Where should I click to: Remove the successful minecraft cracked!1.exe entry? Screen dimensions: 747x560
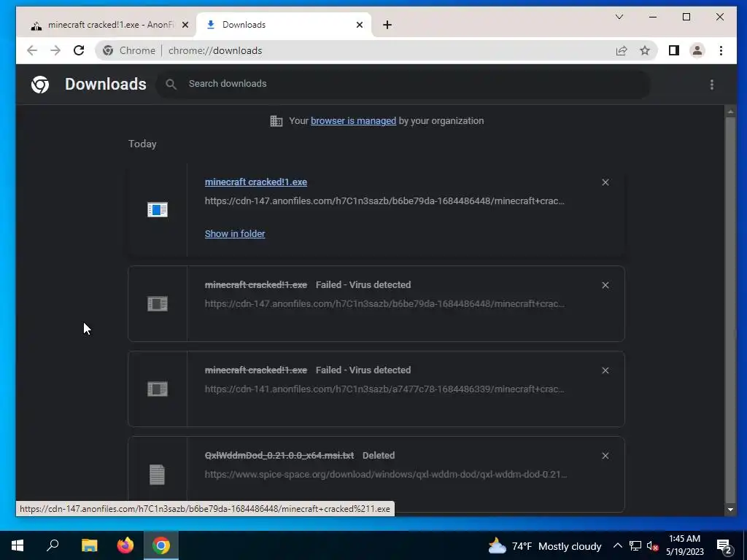[x=605, y=182]
